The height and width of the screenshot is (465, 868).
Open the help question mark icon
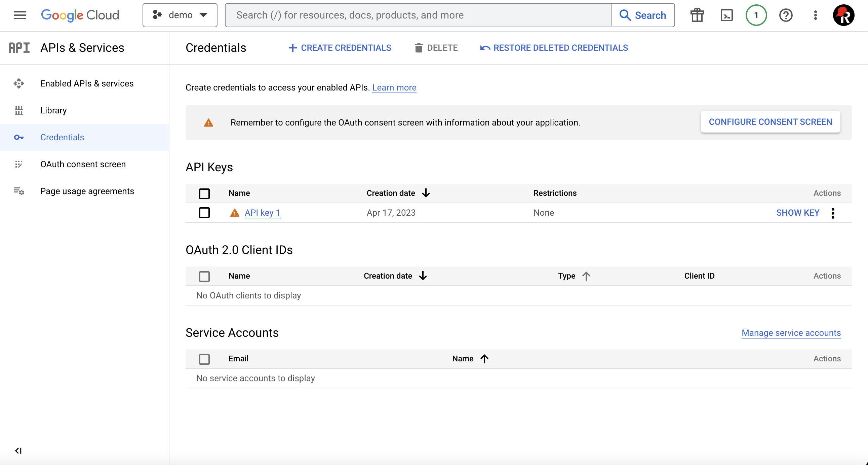click(786, 15)
